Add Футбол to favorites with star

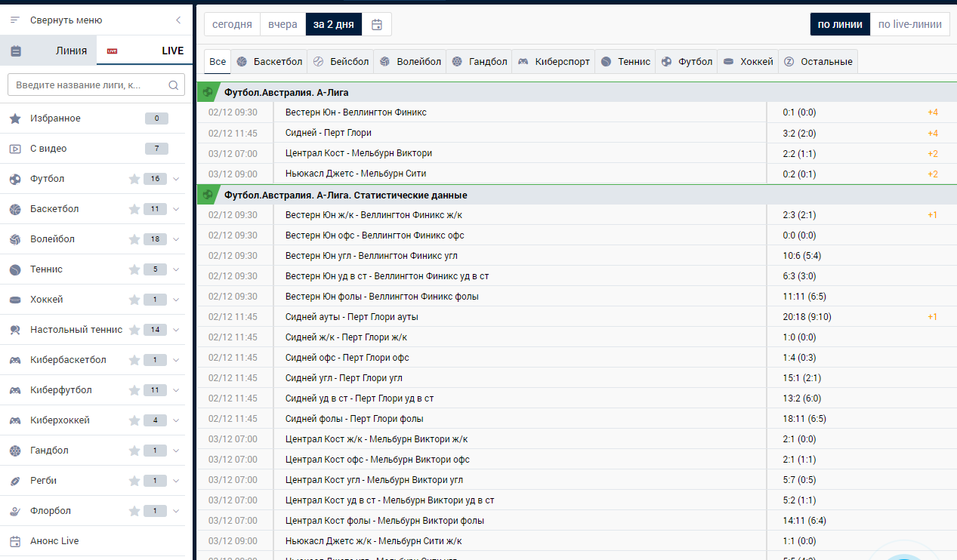pyautogui.click(x=134, y=179)
